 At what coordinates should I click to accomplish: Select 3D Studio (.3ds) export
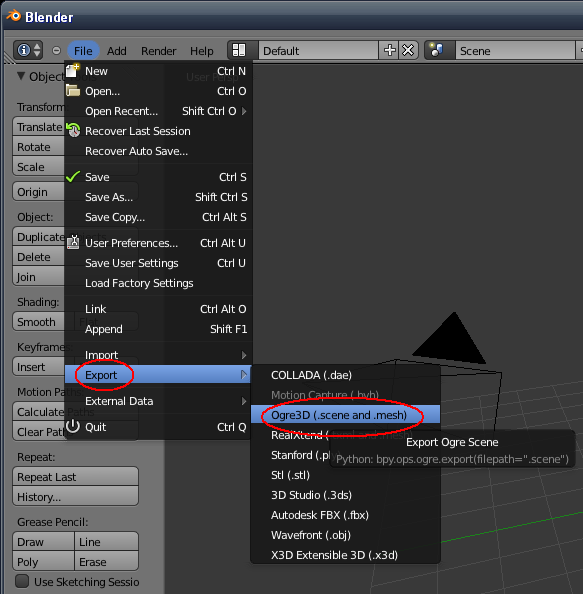click(x=345, y=495)
